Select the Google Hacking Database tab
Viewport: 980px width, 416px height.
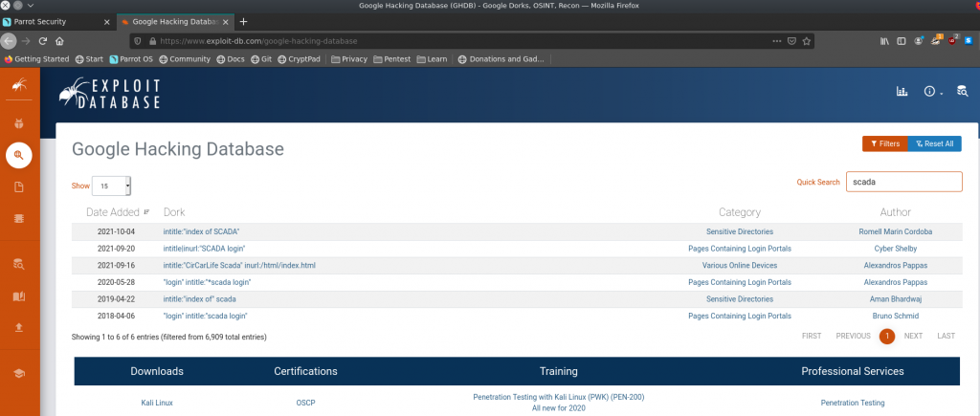(174, 21)
